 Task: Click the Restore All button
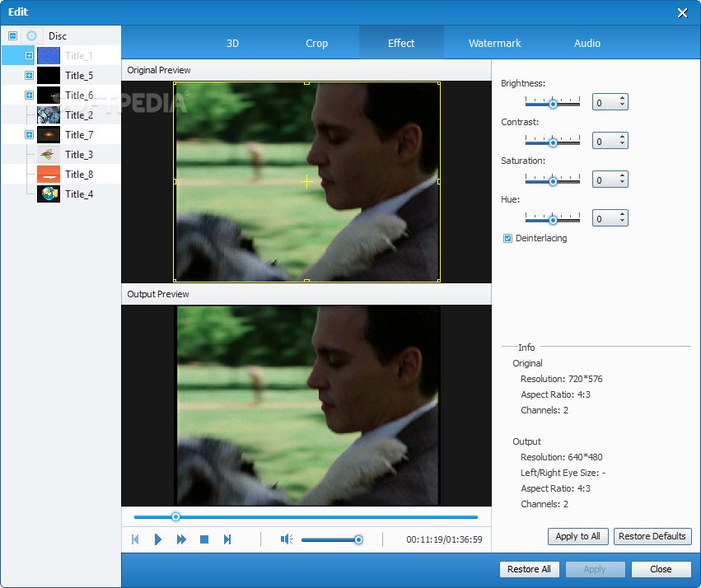coord(529,569)
